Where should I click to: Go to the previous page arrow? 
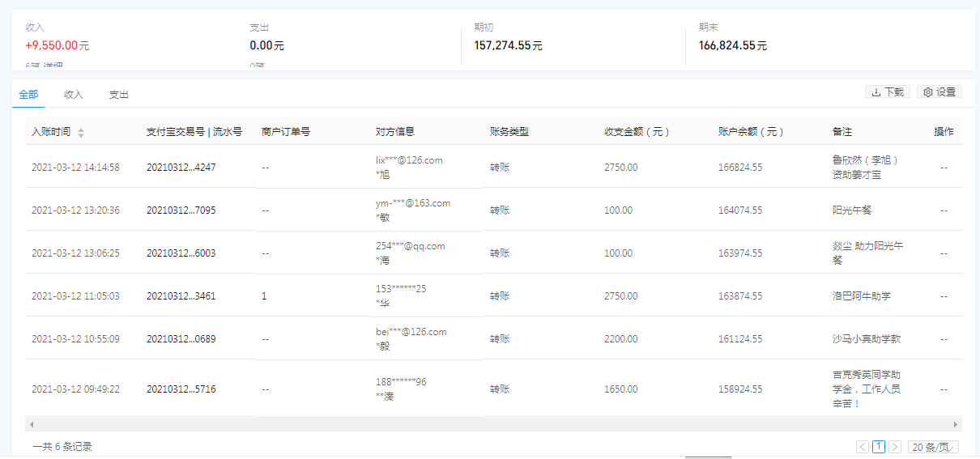[863, 446]
